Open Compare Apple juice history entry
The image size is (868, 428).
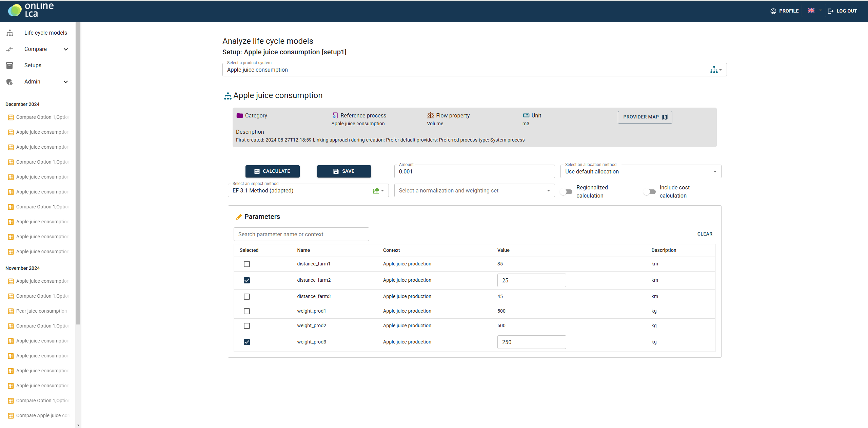tap(42, 416)
